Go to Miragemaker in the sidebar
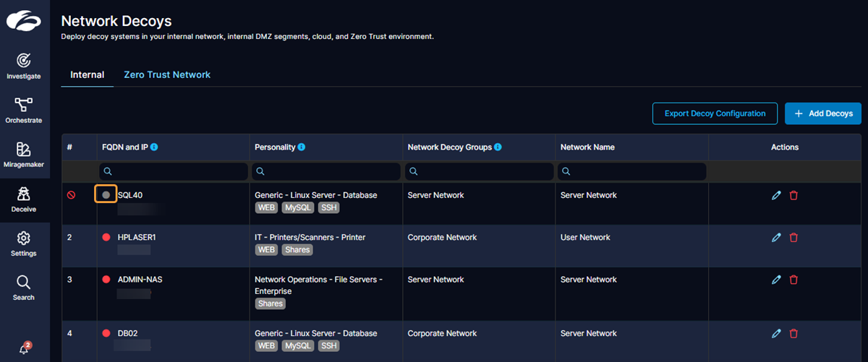The height and width of the screenshot is (362, 868). pos(24,154)
